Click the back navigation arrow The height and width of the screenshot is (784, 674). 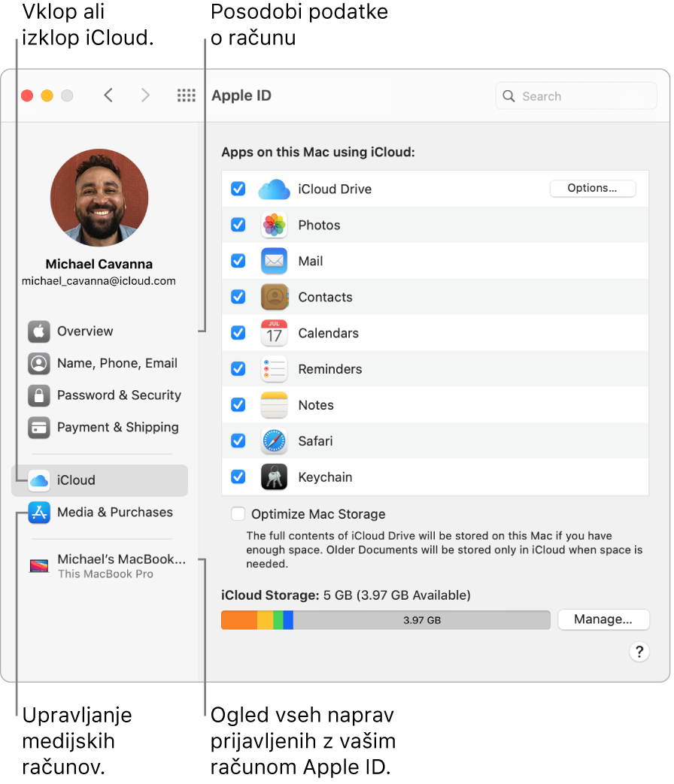tap(108, 95)
